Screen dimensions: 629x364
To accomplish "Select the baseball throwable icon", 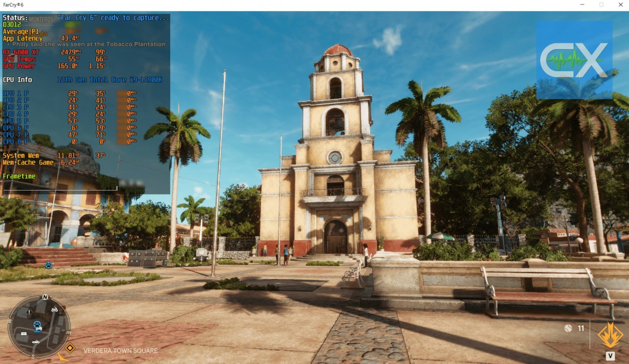I will 568,328.
